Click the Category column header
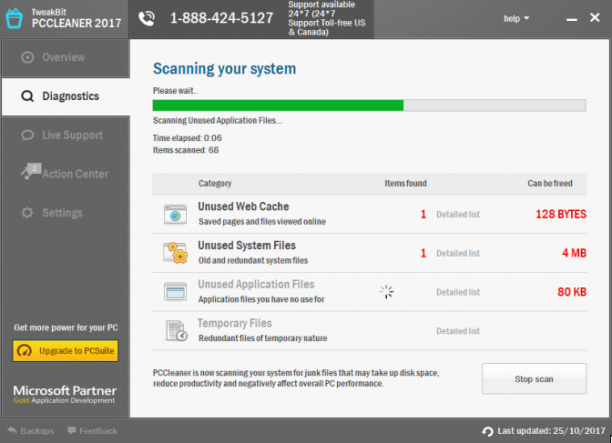 (x=215, y=183)
